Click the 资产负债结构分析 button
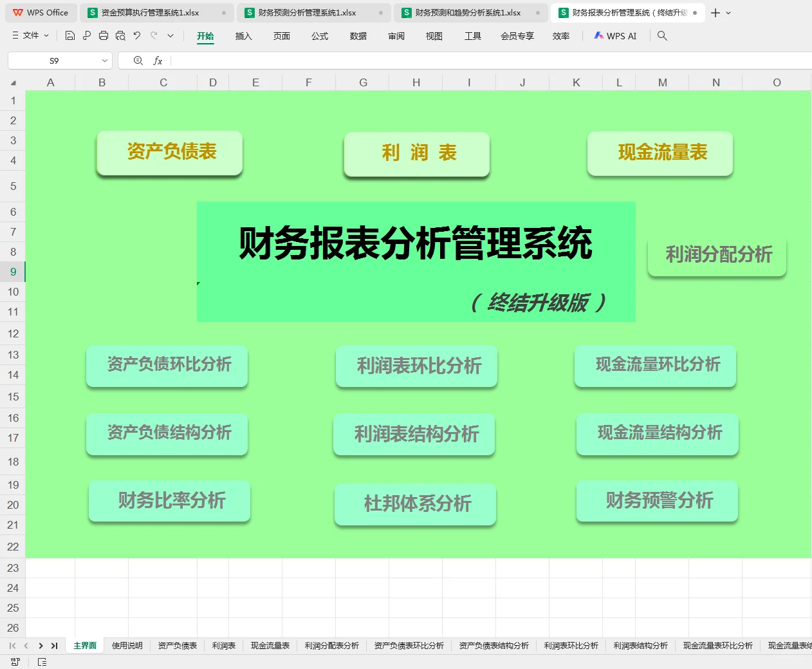 click(167, 434)
